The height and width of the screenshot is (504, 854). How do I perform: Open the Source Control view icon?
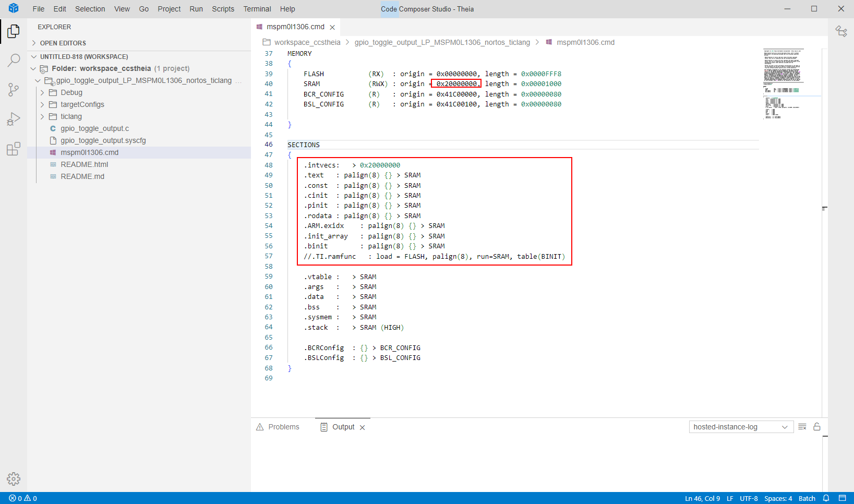coord(14,90)
